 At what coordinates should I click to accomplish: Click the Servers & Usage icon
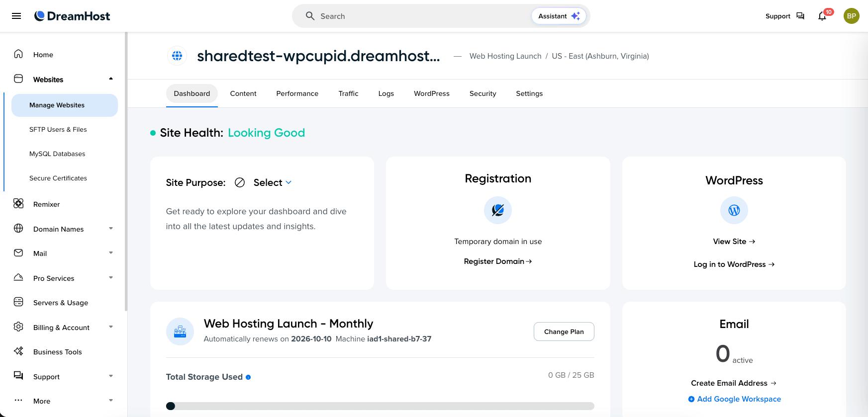18,302
